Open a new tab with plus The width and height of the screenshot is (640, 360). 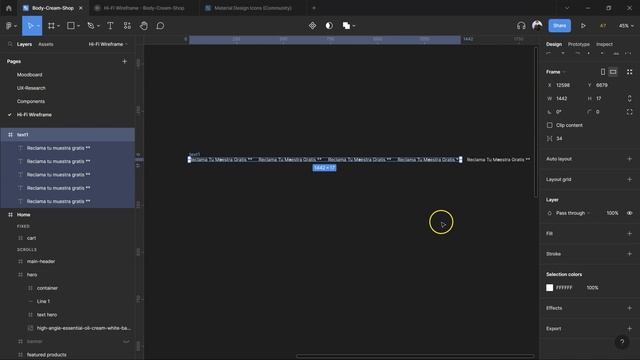(314, 8)
